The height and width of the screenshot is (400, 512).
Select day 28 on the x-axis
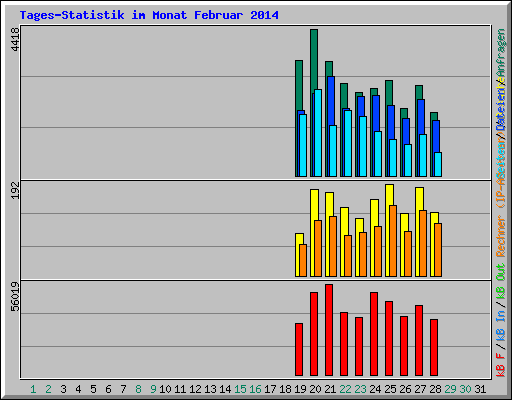(435, 389)
